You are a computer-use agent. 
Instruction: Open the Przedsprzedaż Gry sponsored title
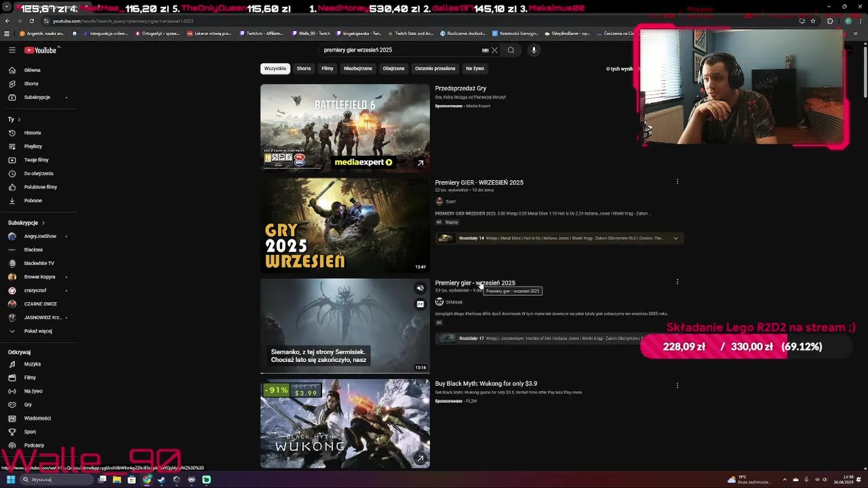pyautogui.click(x=460, y=88)
